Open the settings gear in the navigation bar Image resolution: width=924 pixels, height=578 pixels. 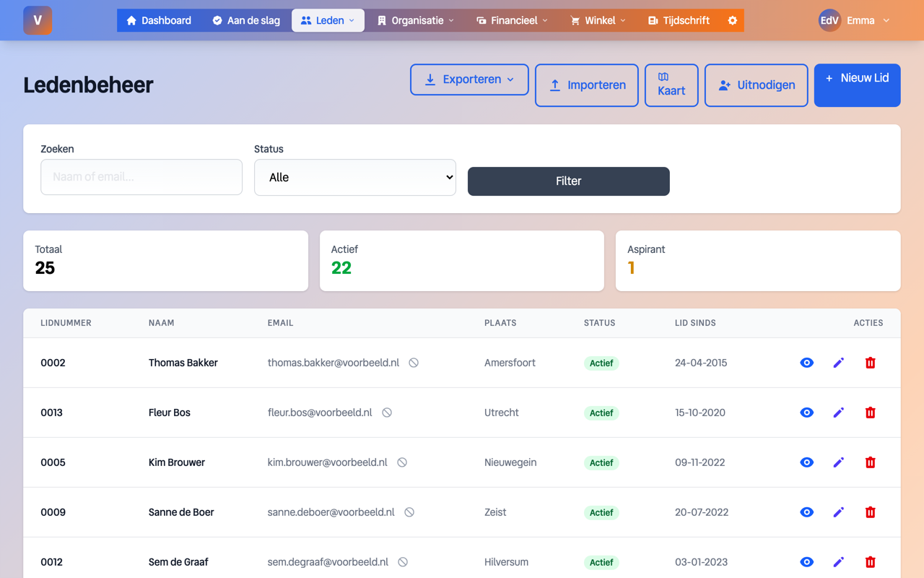(732, 20)
